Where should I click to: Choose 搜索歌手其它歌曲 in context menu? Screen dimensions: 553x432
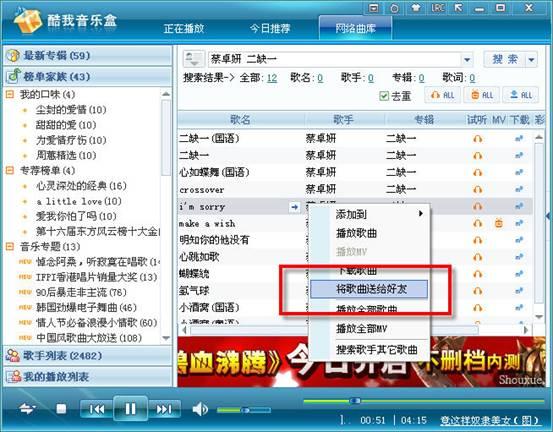[x=369, y=349]
